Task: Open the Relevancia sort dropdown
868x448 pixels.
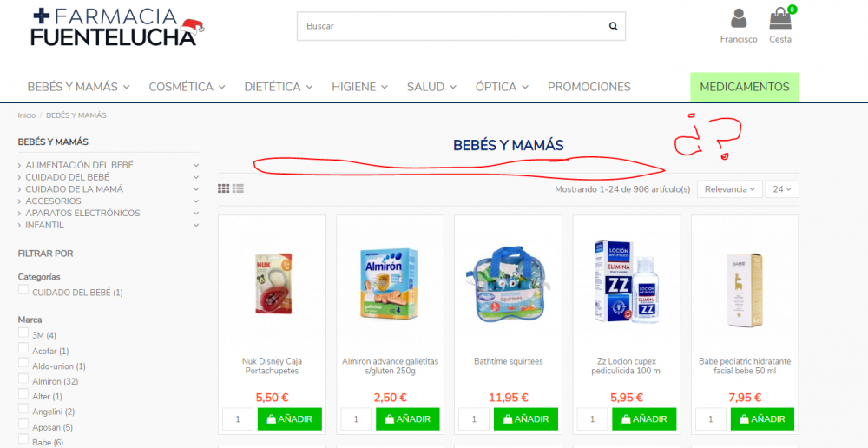Action: (x=730, y=188)
